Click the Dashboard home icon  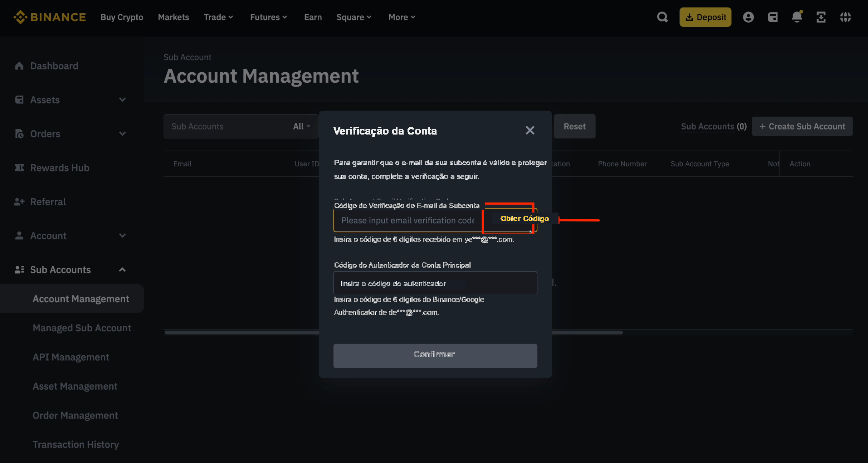[x=19, y=66]
